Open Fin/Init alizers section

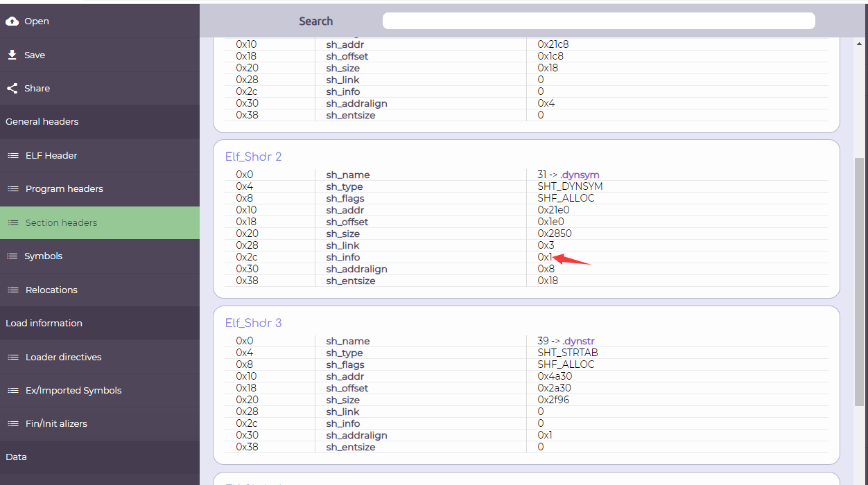[56, 424]
